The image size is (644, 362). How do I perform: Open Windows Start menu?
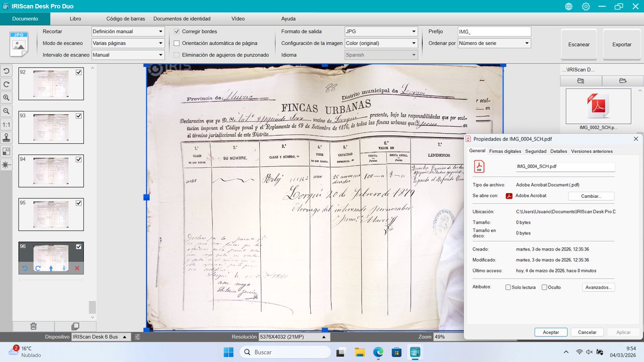(x=228, y=352)
